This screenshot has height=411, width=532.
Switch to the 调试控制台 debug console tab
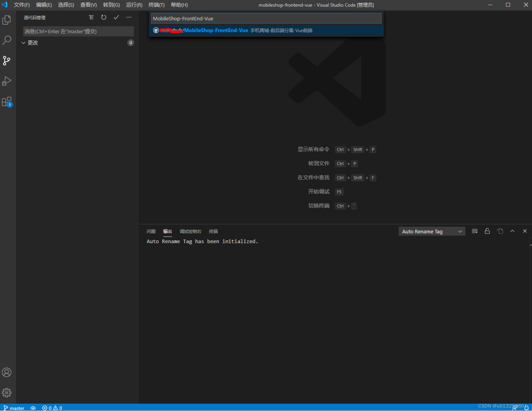coord(190,232)
